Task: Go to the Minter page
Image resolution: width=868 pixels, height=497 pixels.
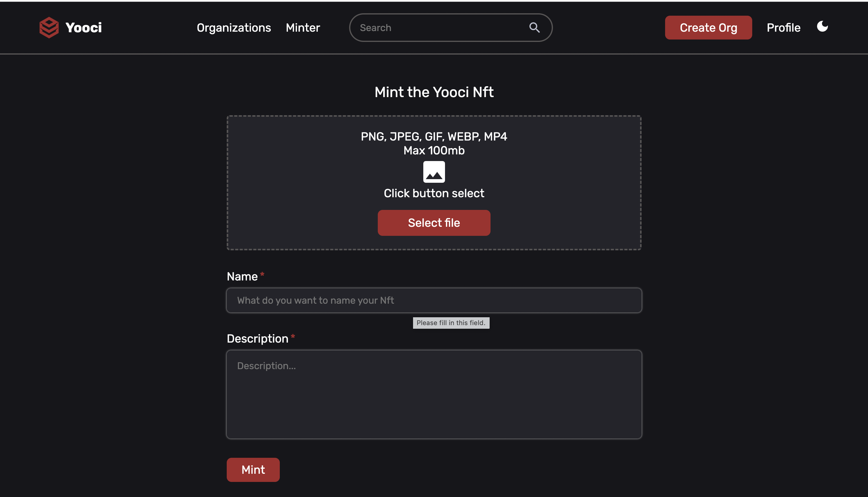Action: [x=303, y=28]
